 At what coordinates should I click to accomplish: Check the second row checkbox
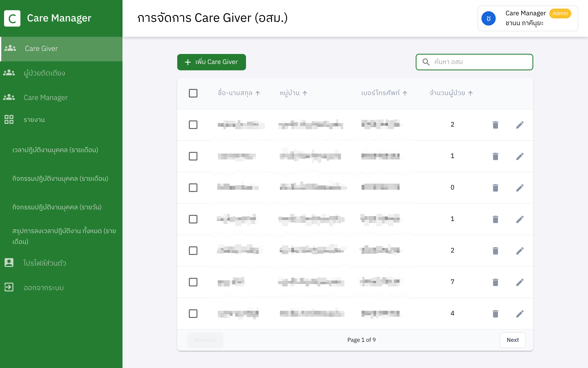point(193,156)
